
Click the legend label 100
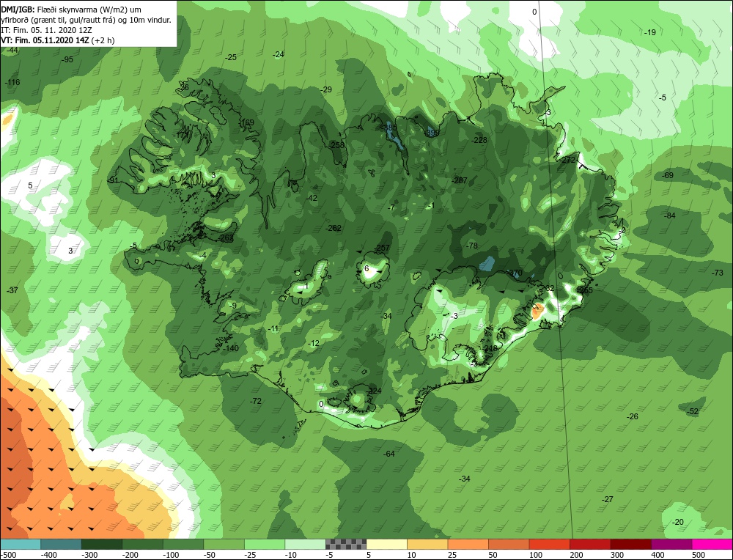pos(537,555)
